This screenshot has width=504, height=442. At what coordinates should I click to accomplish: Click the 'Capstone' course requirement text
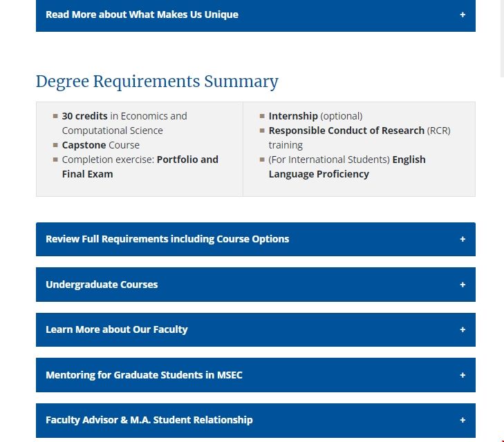(x=84, y=145)
